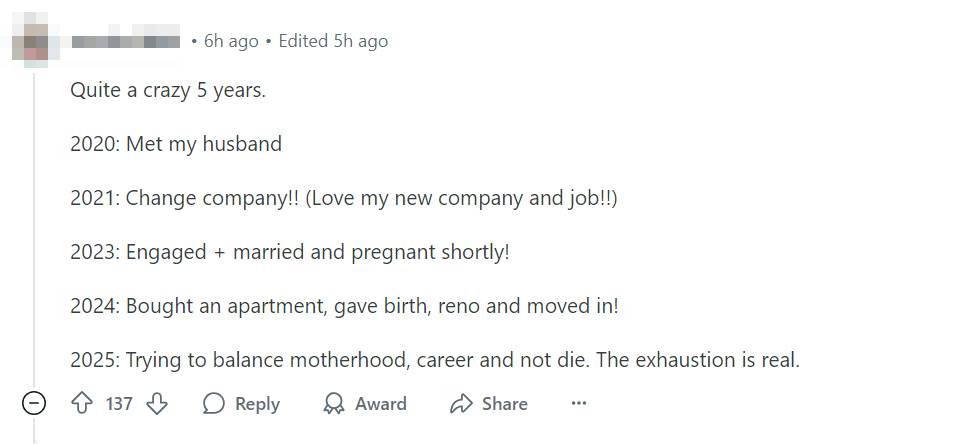This screenshot has width=960, height=444.
Task: Click the Reply speech bubble icon
Action: pyautogui.click(x=214, y=404)
